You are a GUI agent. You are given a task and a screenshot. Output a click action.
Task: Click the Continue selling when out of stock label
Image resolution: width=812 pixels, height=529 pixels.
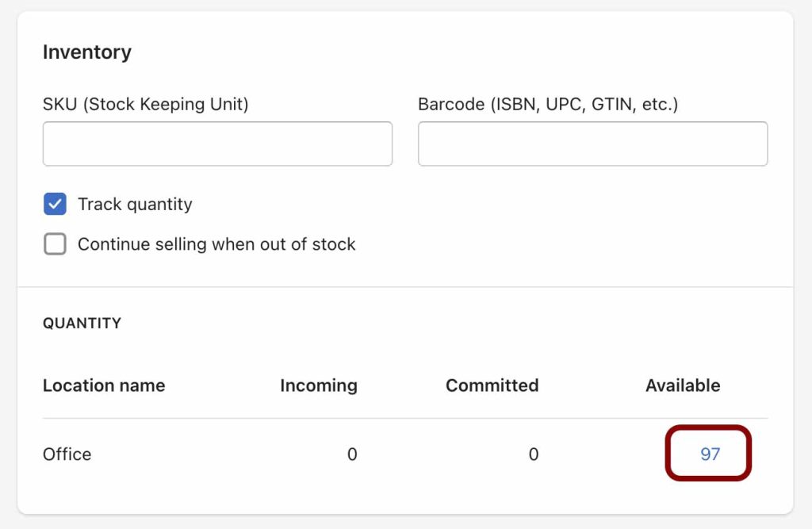[216, 244]
